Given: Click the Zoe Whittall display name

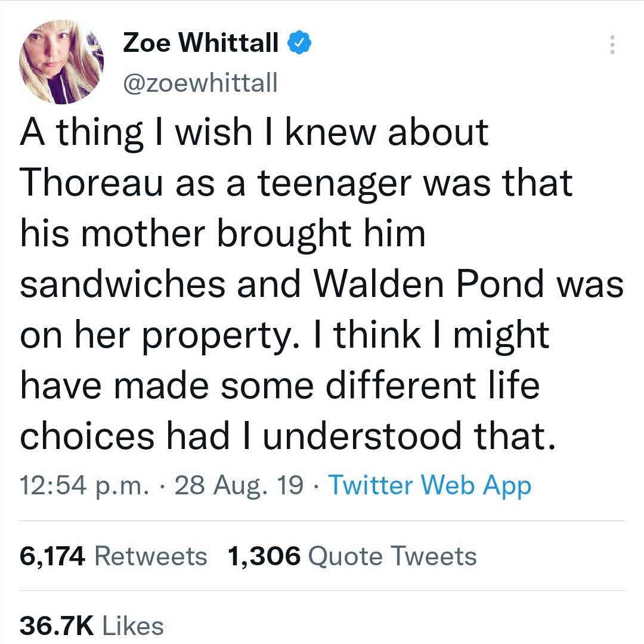Looking at the screenshot, I should (200, 43).
